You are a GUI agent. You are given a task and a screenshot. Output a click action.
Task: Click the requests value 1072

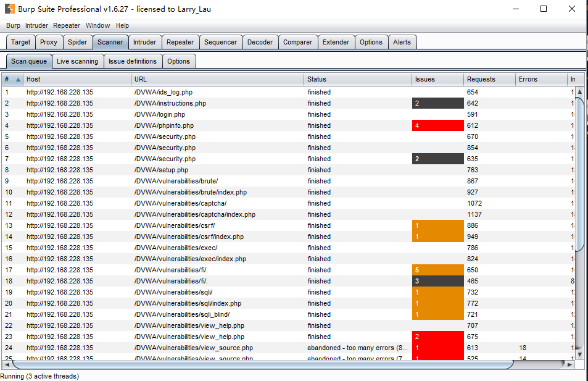(x=474, y=203)
